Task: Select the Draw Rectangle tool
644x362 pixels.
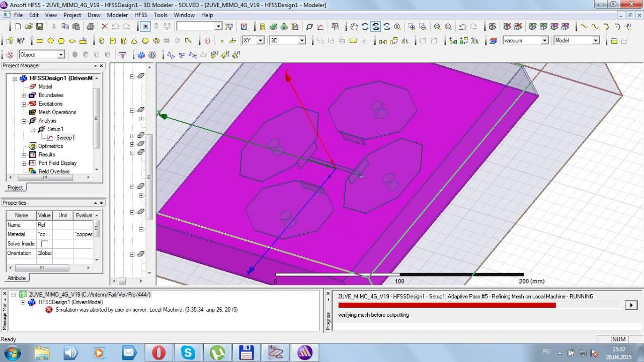Action: point(40,41)
